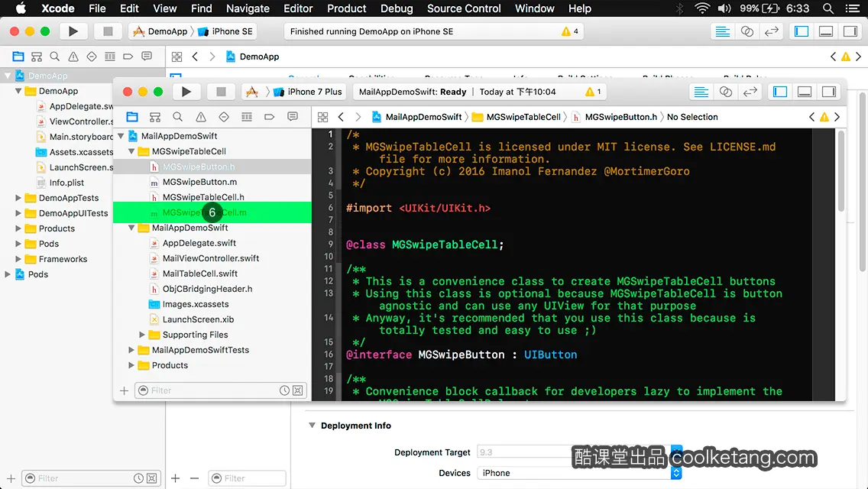Stop the MailAppDemoSwift build with the stop button
Screen dimensions: 868x489
221,92
